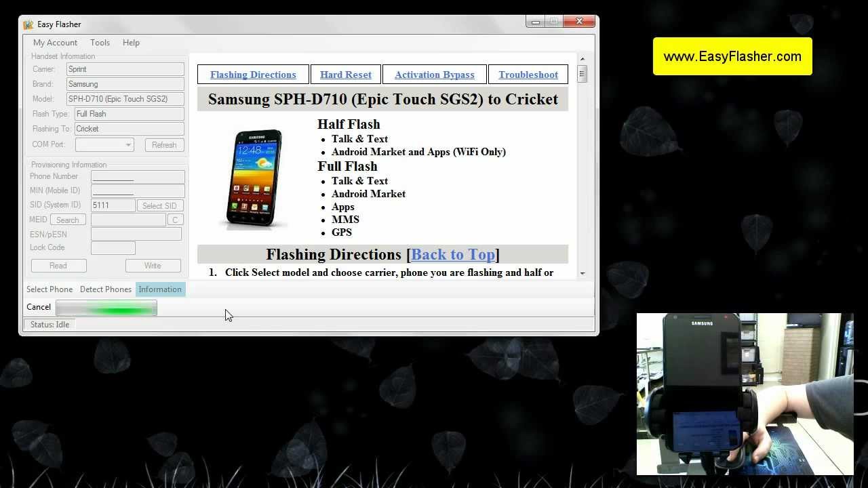
Task: Click the Android Market and Apps (WiFi Only) item
Action: (x=418, y=152)
